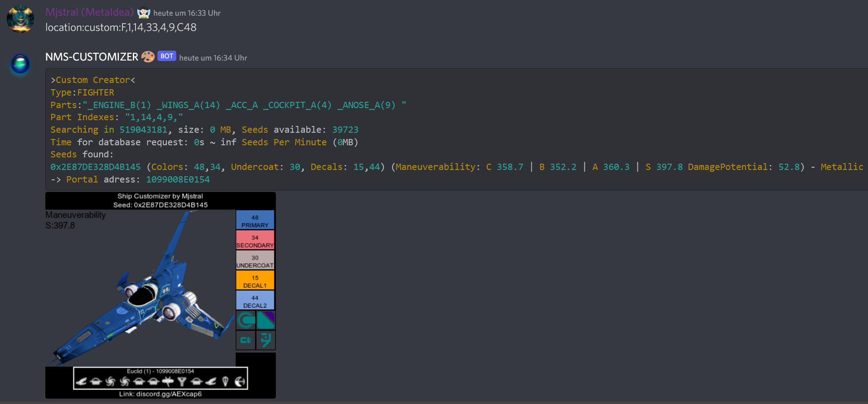Click the Y-shaped portal glyph
This screenshot has height=404, width=868.
click(182, 382)
